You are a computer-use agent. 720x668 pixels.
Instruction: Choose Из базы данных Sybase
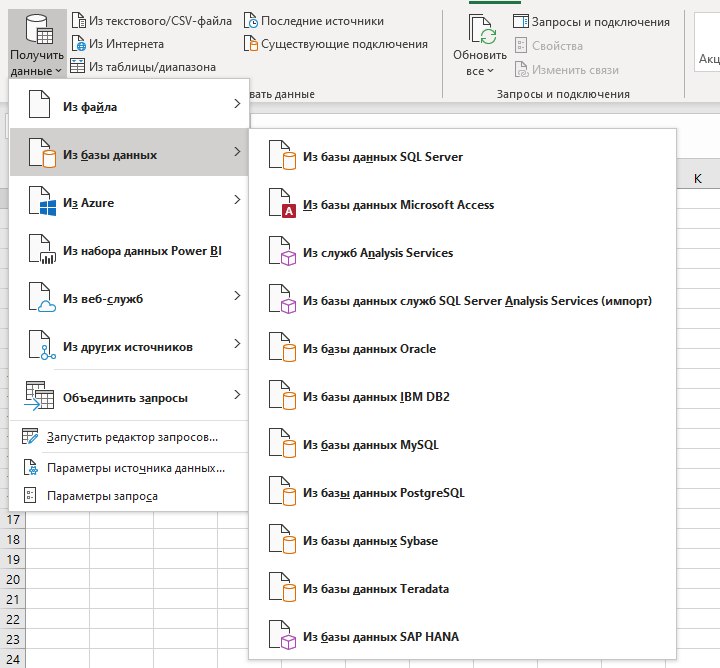pos(463,540)
